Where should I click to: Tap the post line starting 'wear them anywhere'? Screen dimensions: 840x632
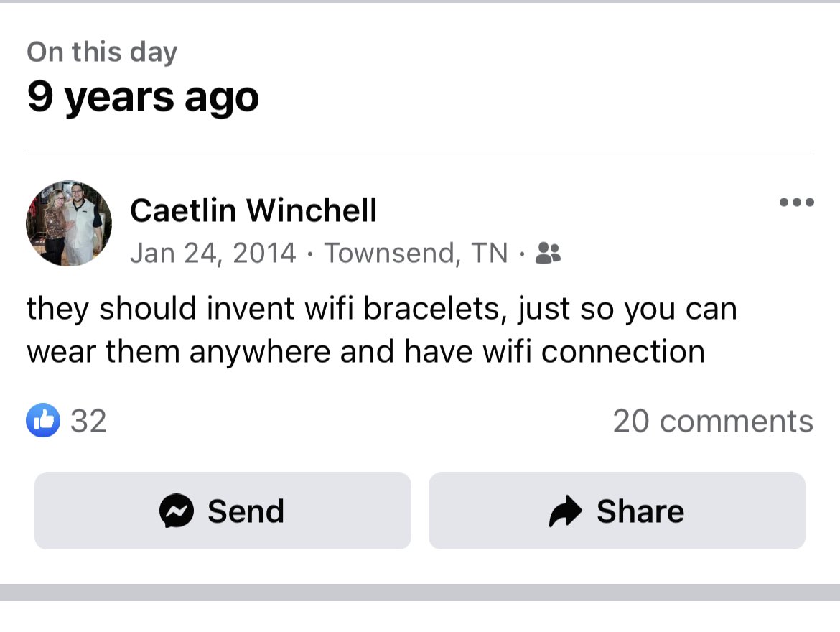[x=366, y=352]
